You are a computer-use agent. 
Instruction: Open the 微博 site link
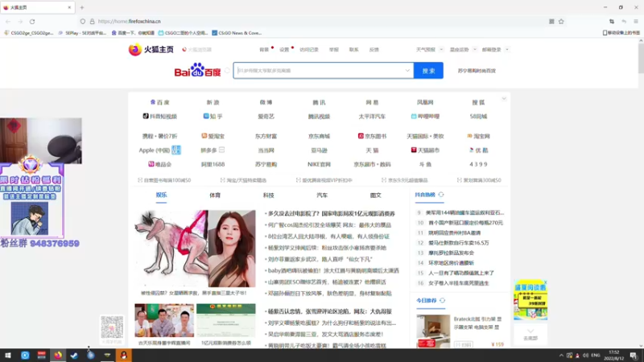266,103
